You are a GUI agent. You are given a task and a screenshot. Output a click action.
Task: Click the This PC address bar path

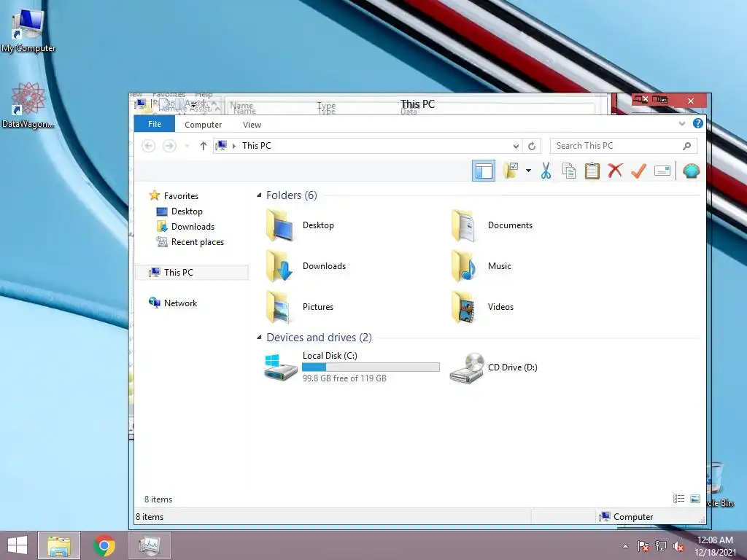(x=256, y=146)
